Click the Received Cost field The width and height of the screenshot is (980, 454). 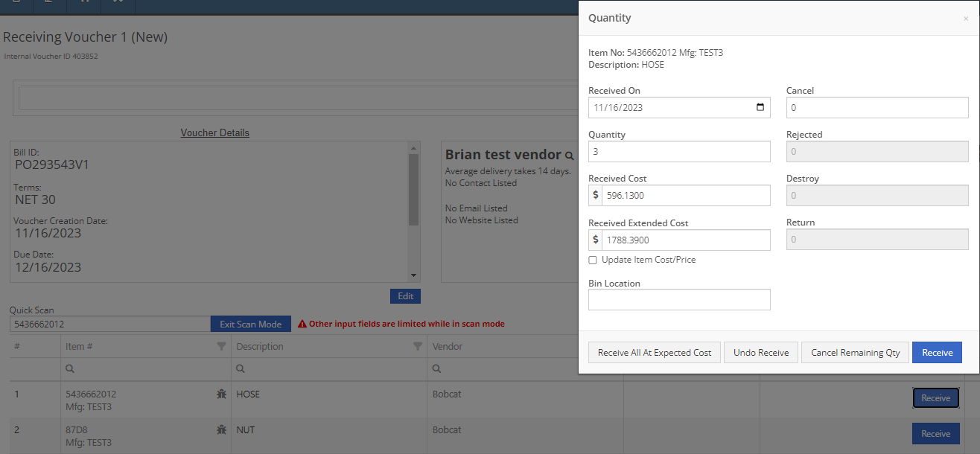[686, 195]
